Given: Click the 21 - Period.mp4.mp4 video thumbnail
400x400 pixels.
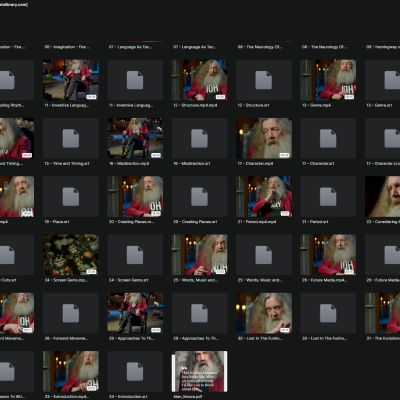Looking at the screenshot, I should [x=264, y=197].
